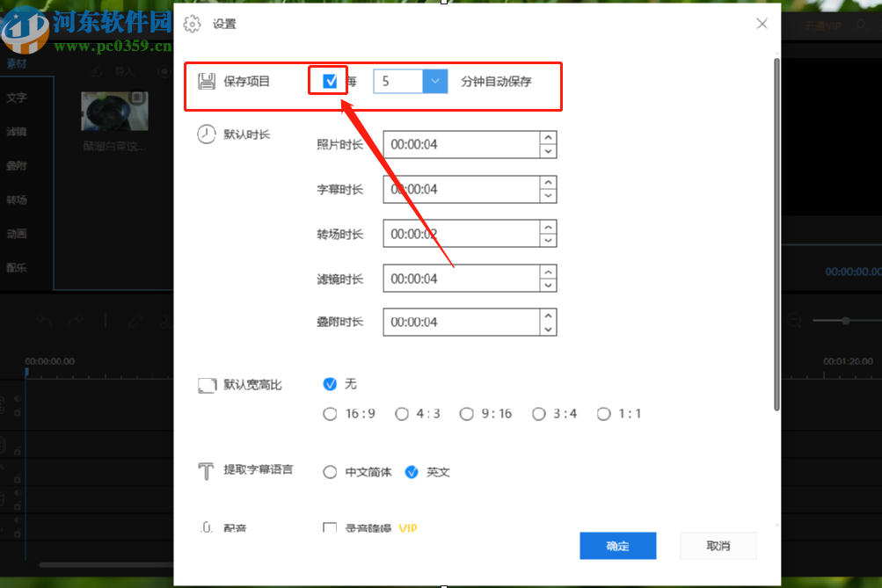The image size is (882, 588).
Task: Select the 无 aspect ratio option
Action: pos(330,384)
